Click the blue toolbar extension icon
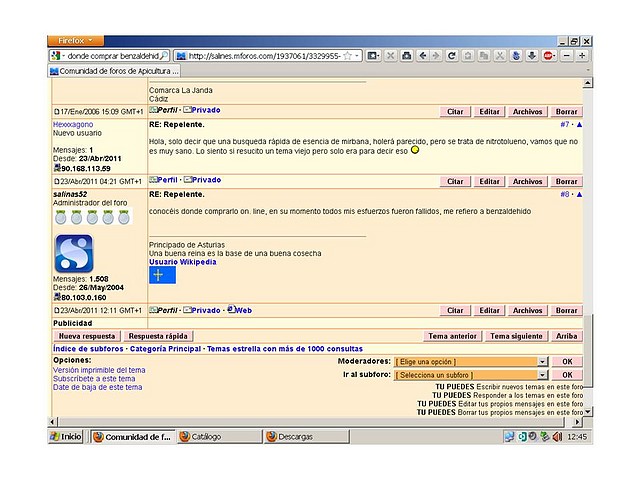This screenshot has width=640, height=480. click(516, 56)
